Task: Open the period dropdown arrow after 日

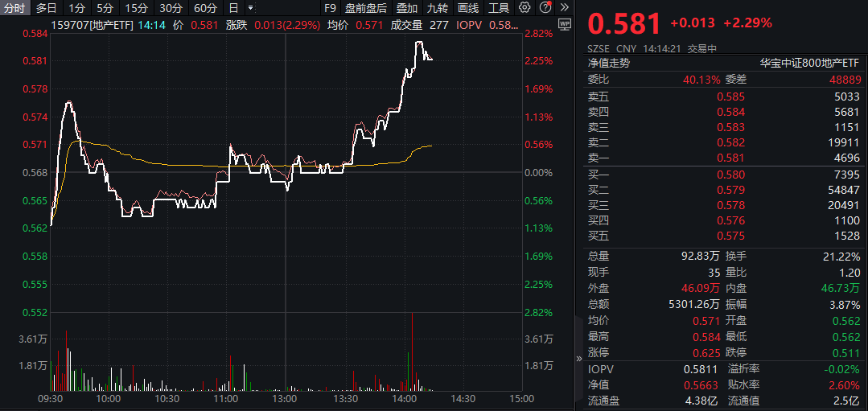Action: [251, 8]
